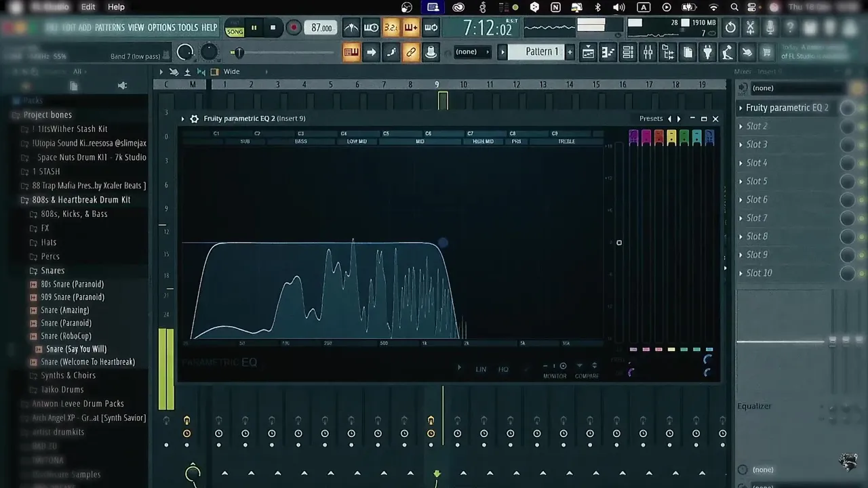This screenshot has width=868, height=488.
Task: Toggle the loop recording button
Action: 431,28
